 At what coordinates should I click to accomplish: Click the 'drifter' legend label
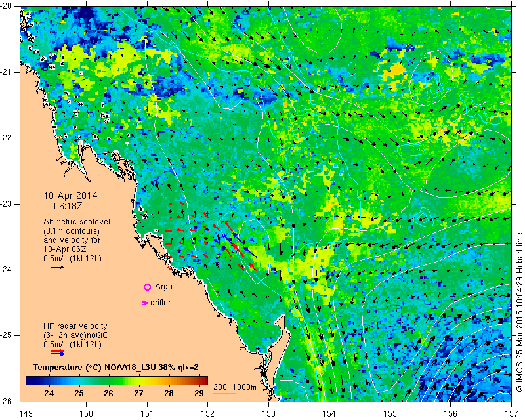[x=160, y=303]
